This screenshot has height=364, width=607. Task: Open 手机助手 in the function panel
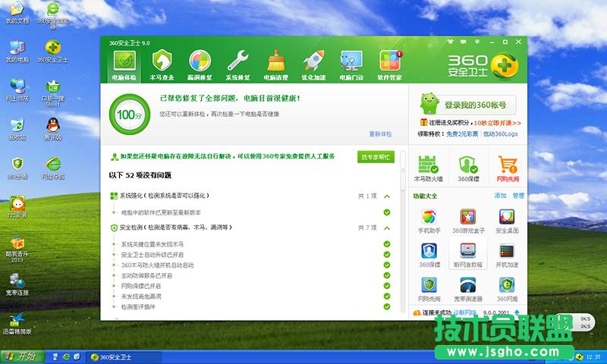429,221
